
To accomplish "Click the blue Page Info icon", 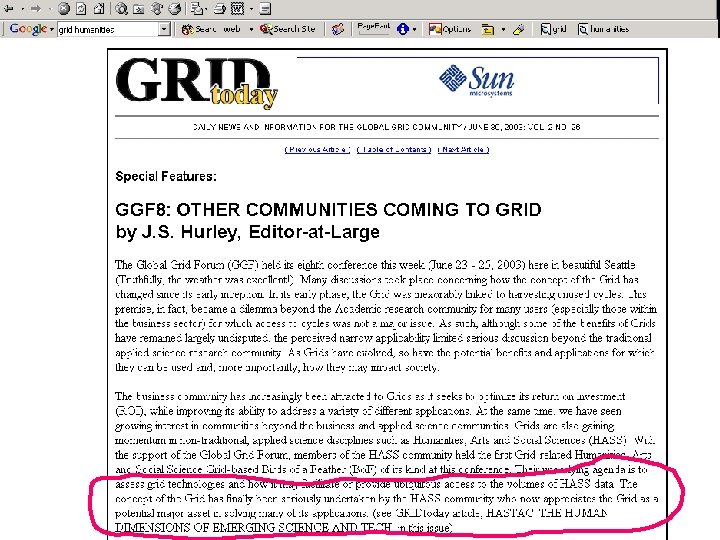I will click(403, 29).
